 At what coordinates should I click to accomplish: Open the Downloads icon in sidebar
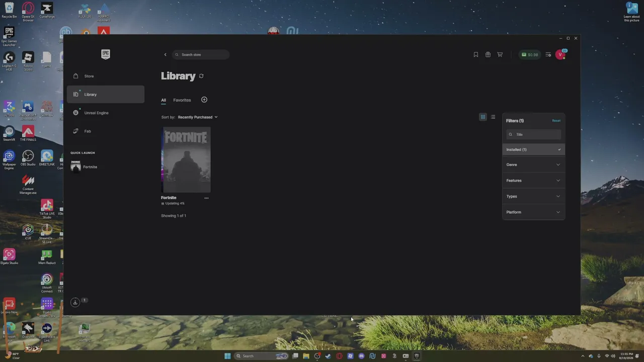pyautogui.click(x=75, y=302)
